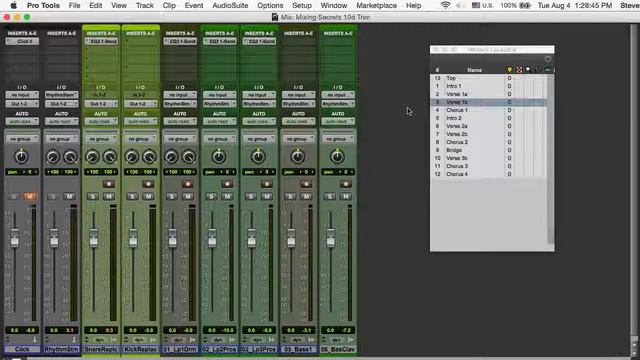Open the 01_Lp1Drm output selector
Viewport: 640px width, 360px height.
[180, 104]
